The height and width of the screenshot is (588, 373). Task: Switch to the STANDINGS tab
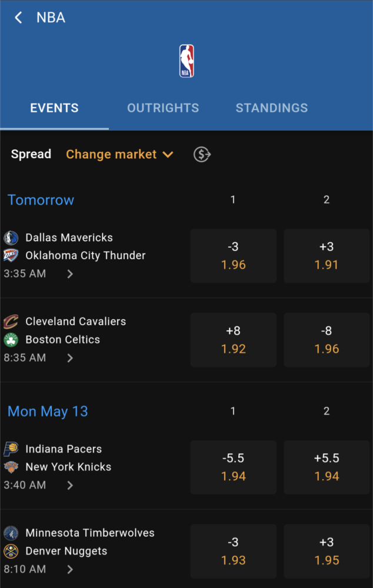tap(272, 108)
